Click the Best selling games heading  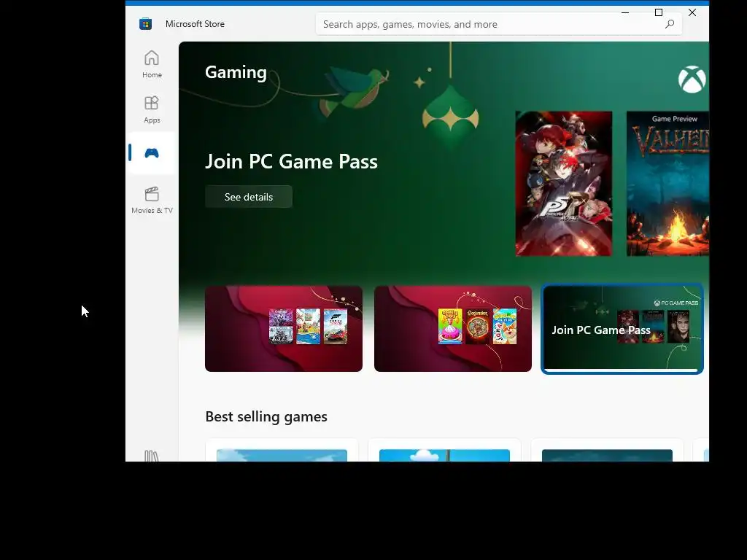pyautogui.click(x=266, y=416)
